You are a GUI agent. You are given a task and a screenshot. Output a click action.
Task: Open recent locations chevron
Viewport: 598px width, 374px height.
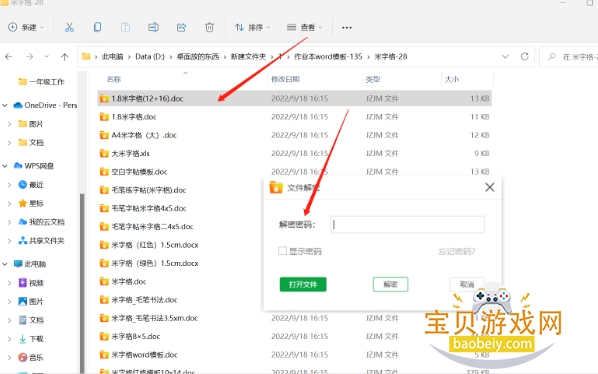tap(47, 57)
